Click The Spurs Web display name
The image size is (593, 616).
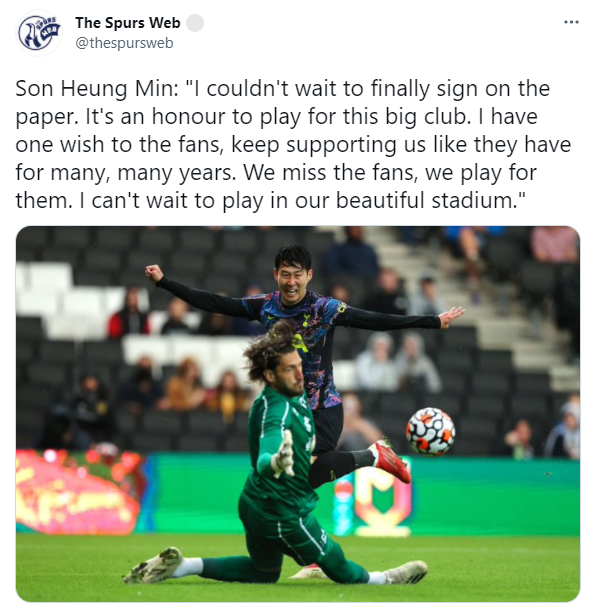pos(128,23)
